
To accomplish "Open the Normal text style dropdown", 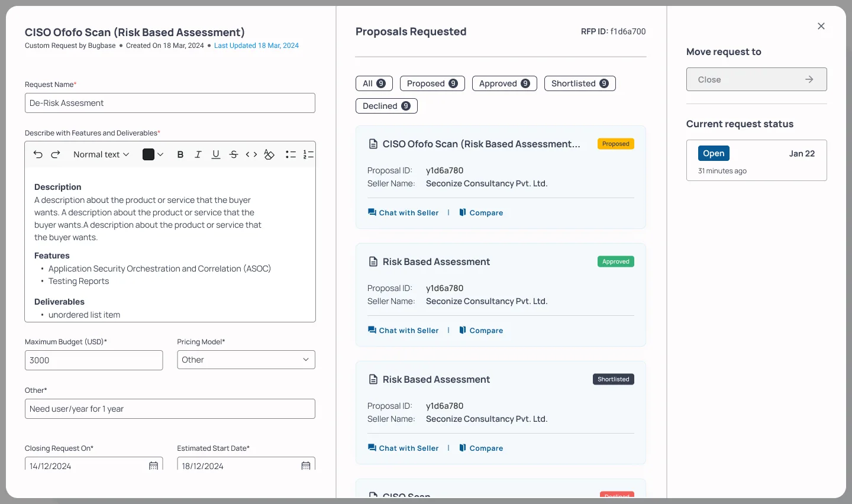I will (x=101, y=154).
